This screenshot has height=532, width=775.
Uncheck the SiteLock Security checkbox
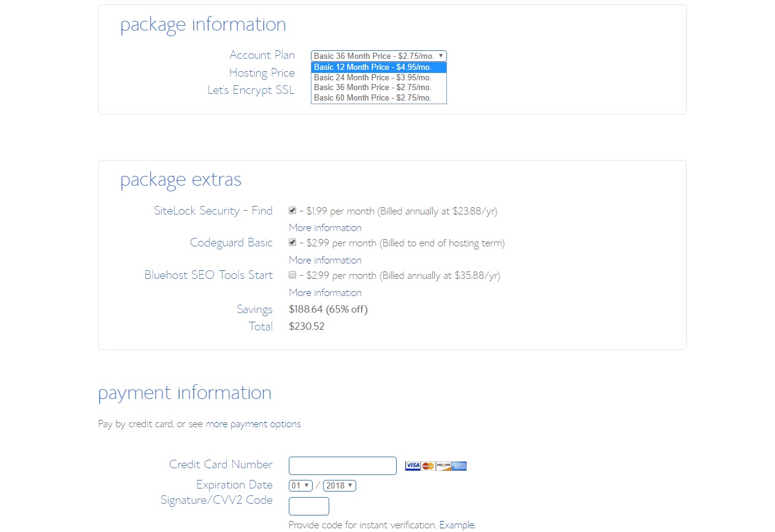292,210
